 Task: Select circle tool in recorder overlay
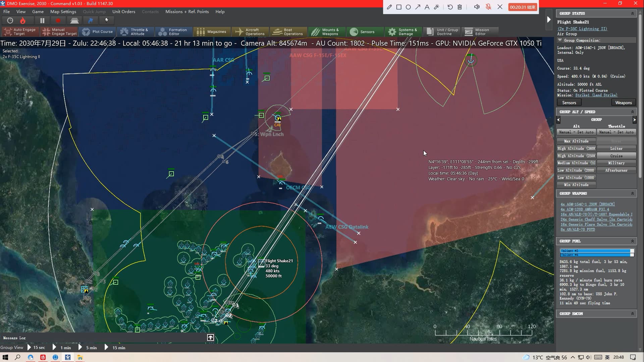point(408,7)
